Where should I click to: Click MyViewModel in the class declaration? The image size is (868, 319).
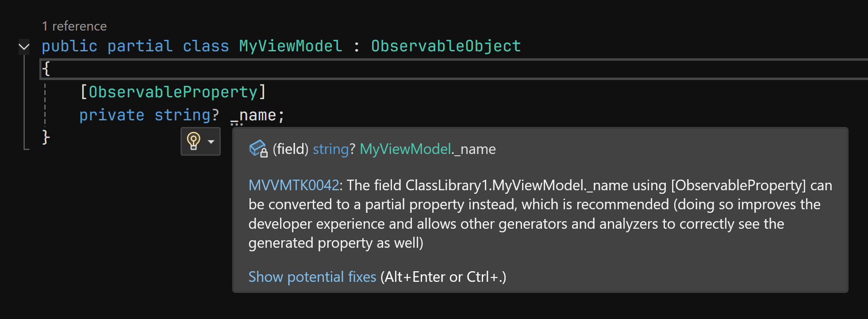point(290,46)
